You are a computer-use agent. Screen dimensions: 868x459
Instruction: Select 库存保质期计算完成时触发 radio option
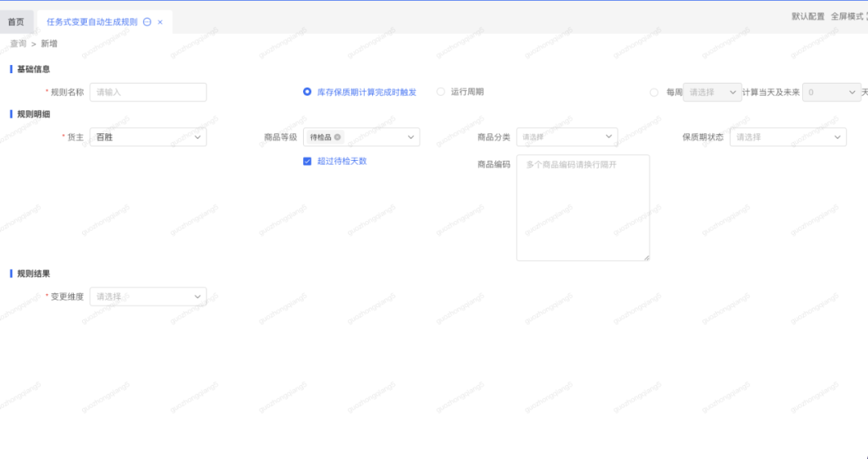(x=307, y=92)
